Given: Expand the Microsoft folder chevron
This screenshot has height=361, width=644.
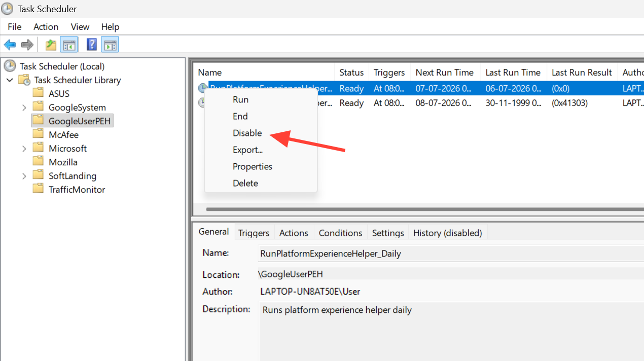Looking at the screenshot, I should point(24,149).
